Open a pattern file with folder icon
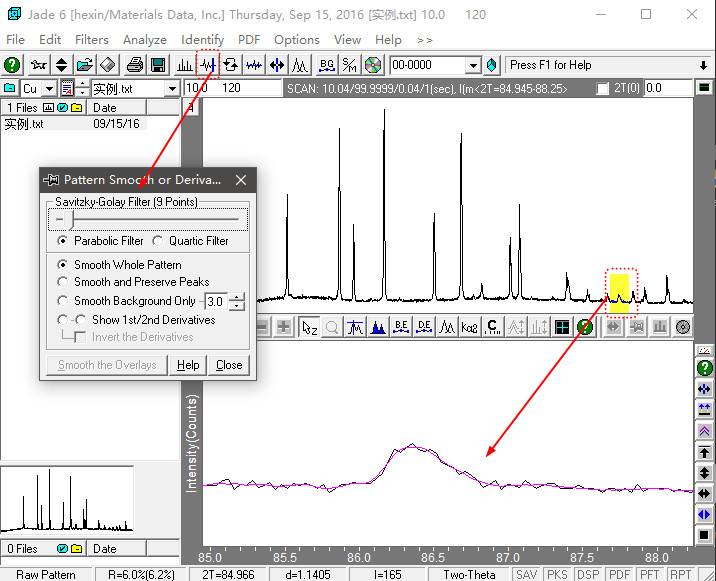 (x=84, y=65)
